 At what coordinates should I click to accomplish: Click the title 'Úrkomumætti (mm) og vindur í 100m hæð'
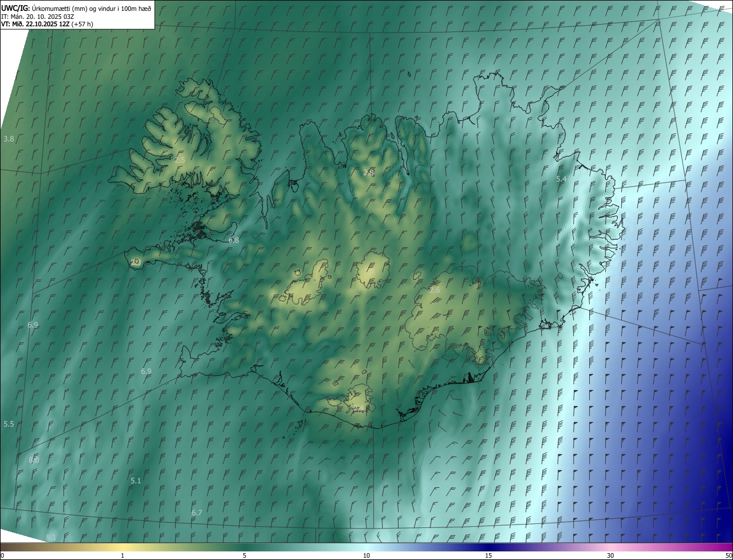92,8
